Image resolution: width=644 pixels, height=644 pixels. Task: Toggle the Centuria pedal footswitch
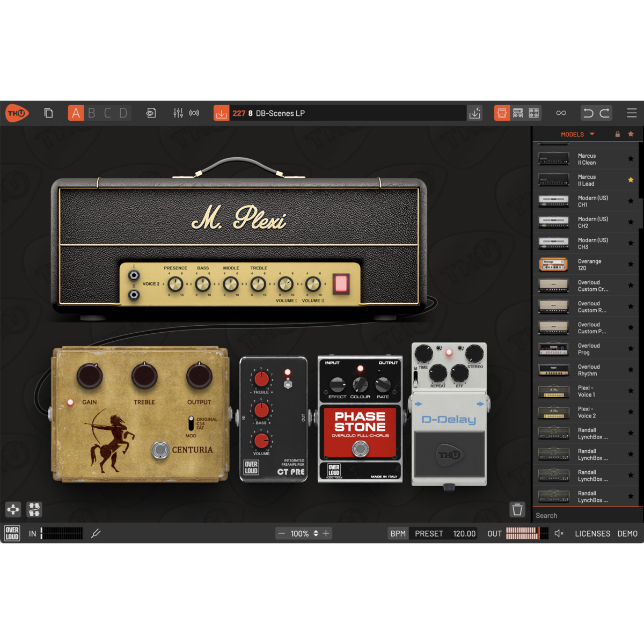[160, 450]
